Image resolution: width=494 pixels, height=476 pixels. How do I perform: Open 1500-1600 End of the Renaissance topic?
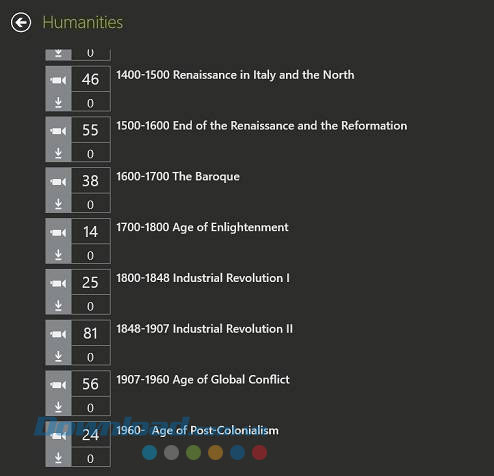262,126
